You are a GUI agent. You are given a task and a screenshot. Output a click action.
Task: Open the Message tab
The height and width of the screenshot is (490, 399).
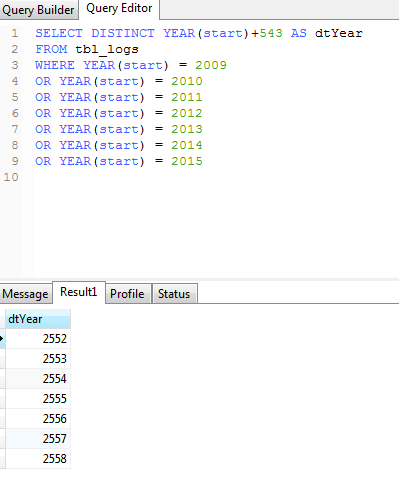tap(26, 294)
